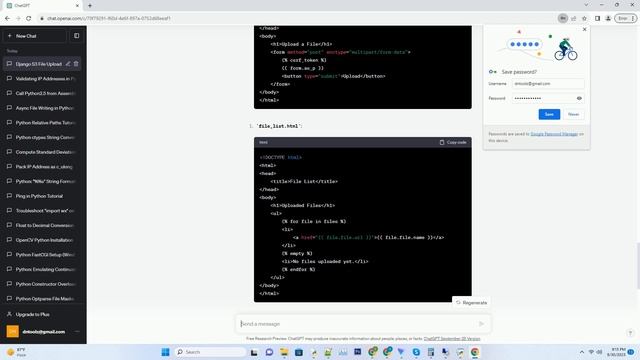Collapse the sidebar with toggle icon

pyautogui.click(x=76, y=36)
